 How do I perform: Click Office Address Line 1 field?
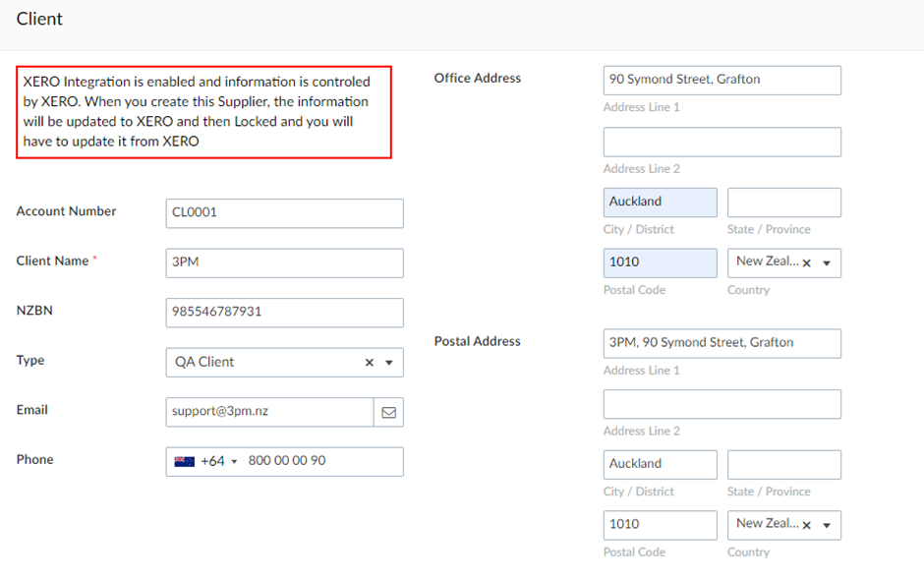pos(722,81)
